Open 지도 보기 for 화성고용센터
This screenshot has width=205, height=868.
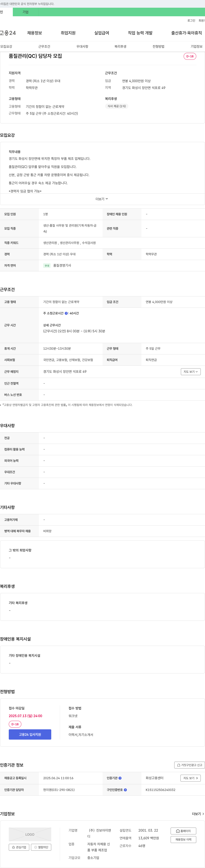click(x=190, y=778)
